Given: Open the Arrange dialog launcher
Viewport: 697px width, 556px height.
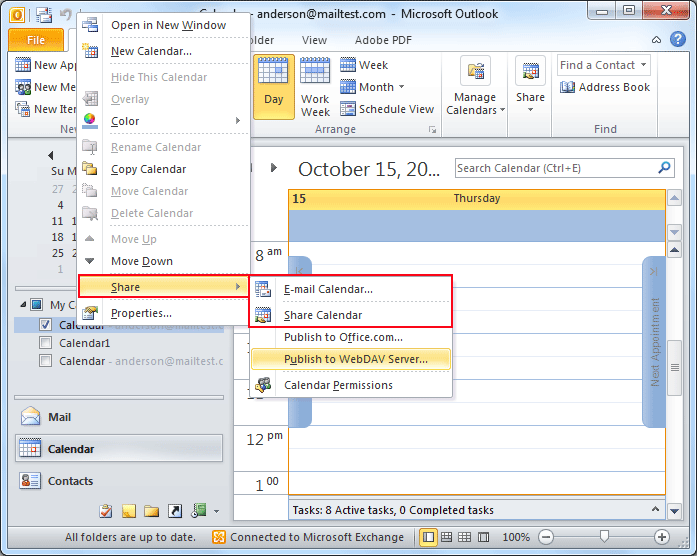Looking at the screenshot, I should point(432,129).
